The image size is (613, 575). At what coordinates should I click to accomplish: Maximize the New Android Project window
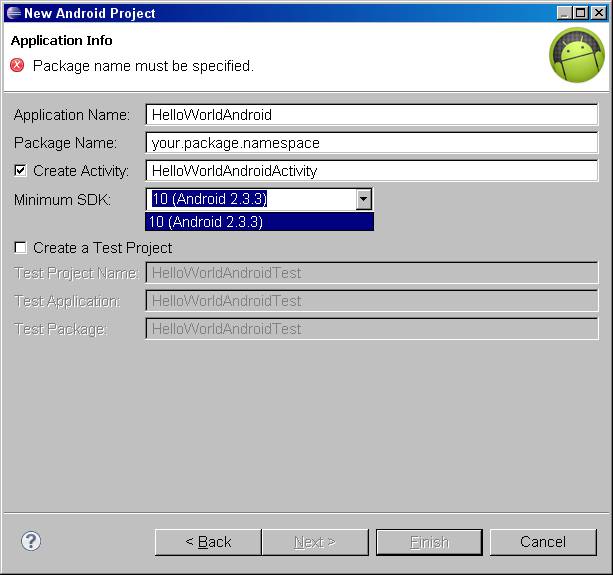pyautogui.click(x=580, y=13)
